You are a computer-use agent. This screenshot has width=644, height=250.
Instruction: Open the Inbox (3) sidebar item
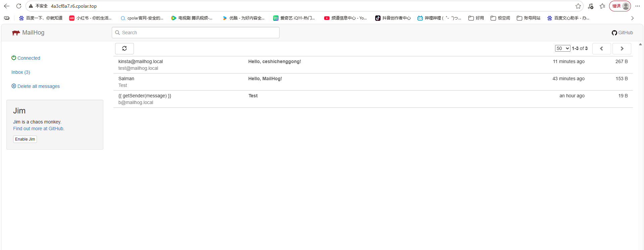[20, 72]
